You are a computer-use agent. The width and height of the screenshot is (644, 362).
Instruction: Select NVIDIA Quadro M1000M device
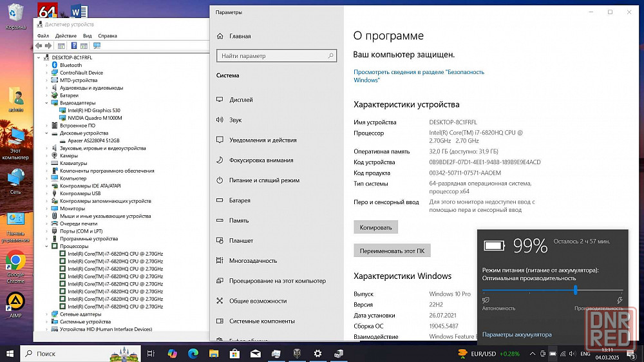95,118
